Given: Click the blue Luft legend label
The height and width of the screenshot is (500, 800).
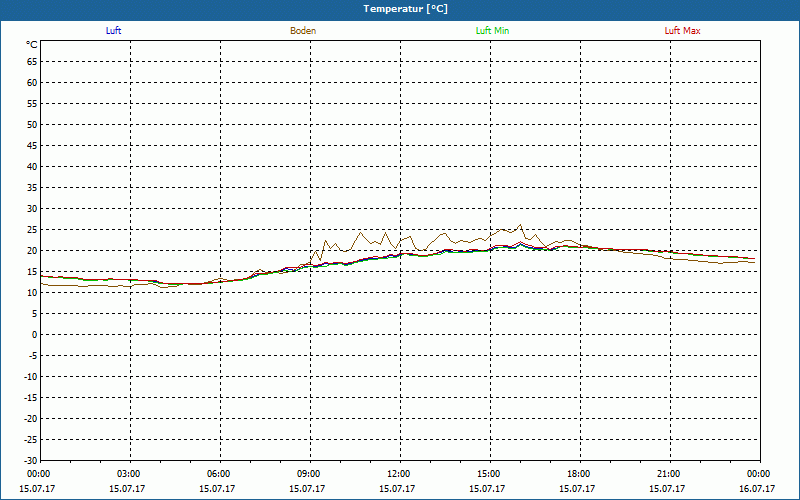Looking at the screenshot, I should click(x=113, y=31).
